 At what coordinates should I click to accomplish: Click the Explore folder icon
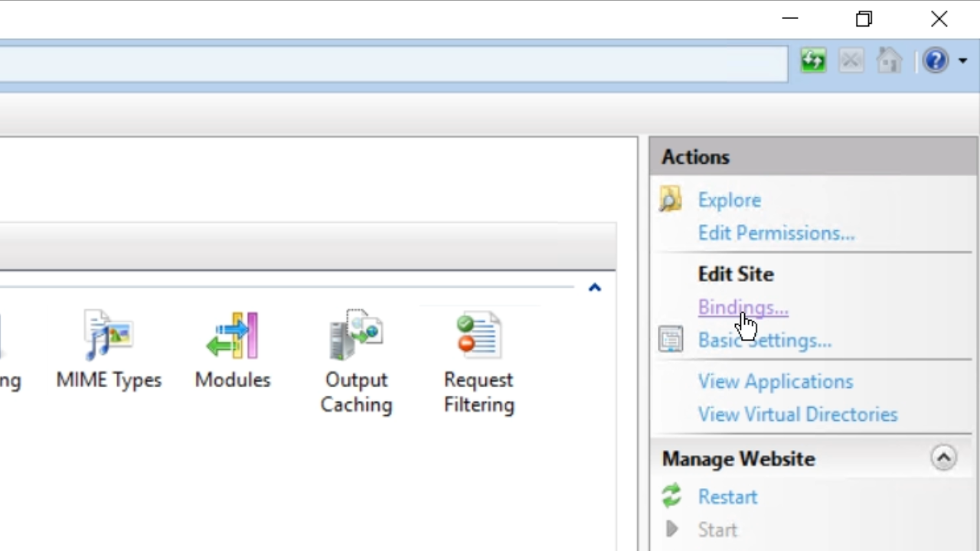click(671, 200)
